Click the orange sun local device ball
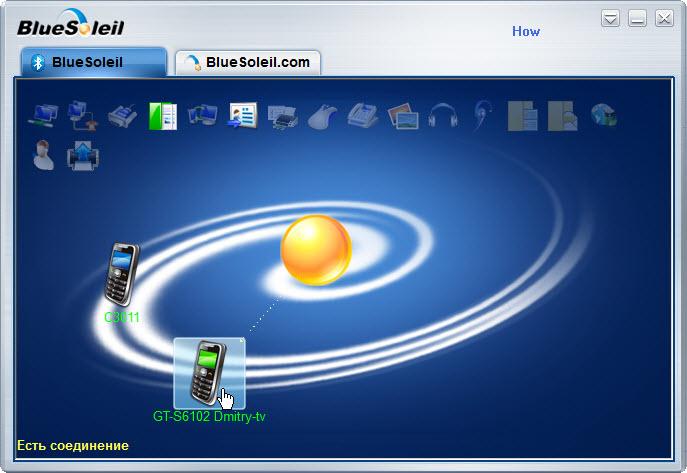This screenshot has width=687, height=473. (316, 250)
